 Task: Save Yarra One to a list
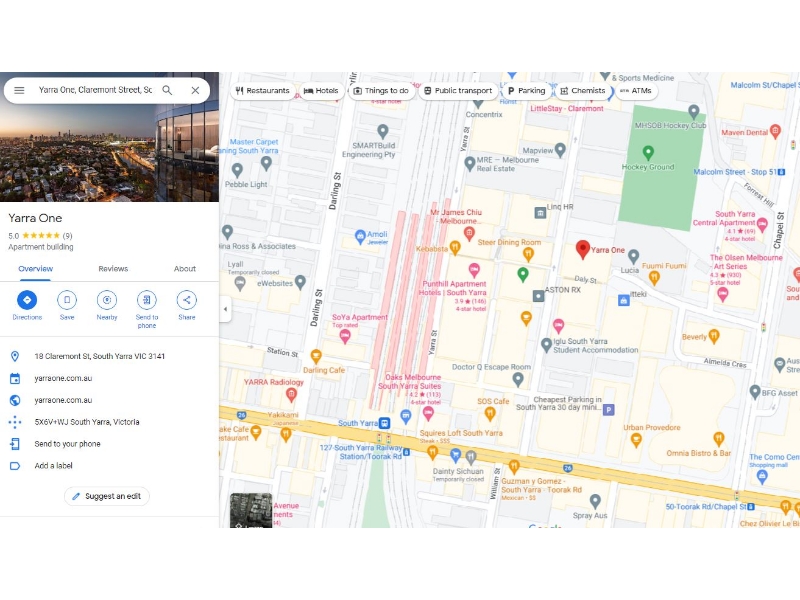(x=67, y=300)
